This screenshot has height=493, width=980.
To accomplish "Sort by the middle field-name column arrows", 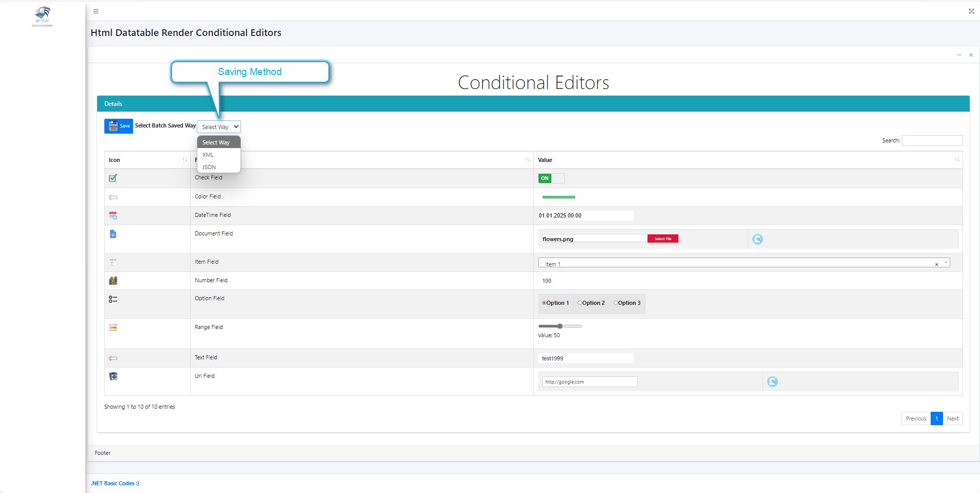I will point(528,160).
